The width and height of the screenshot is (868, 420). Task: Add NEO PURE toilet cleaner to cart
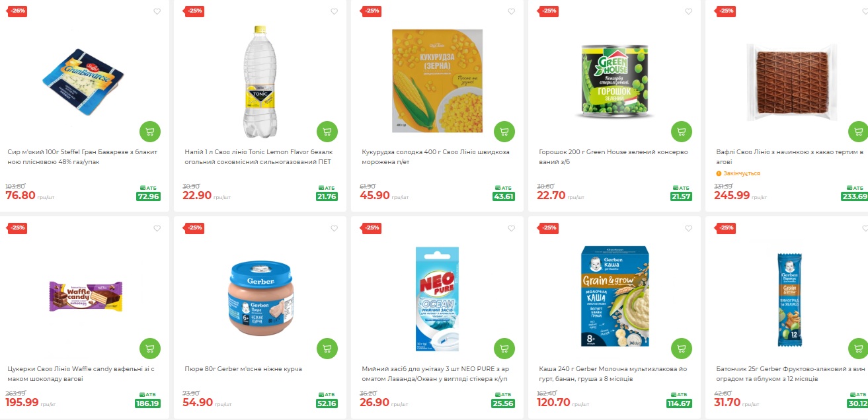pyautogui.click(x=504, y=348)
